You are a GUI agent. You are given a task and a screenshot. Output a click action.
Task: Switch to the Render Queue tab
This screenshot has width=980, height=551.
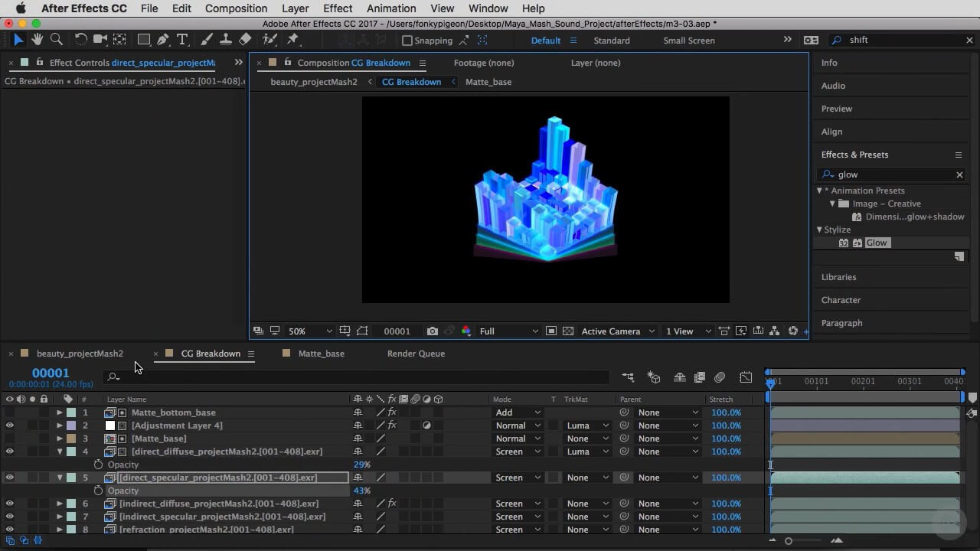[x=416, y=354]
